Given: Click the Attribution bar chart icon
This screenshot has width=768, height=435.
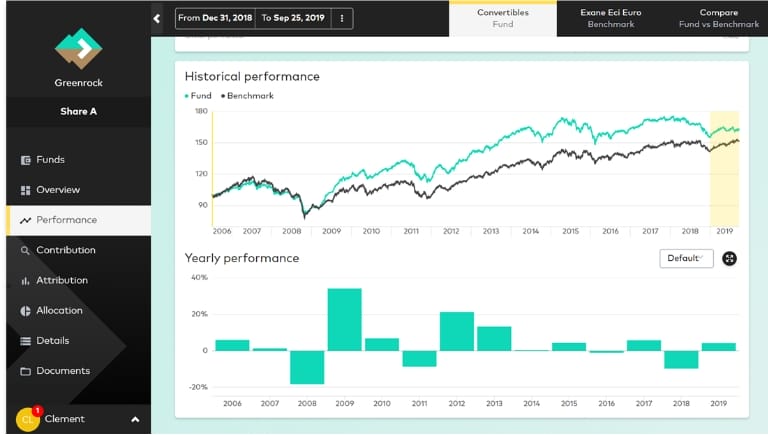Looking at the screenshot, I should [26, 281].
